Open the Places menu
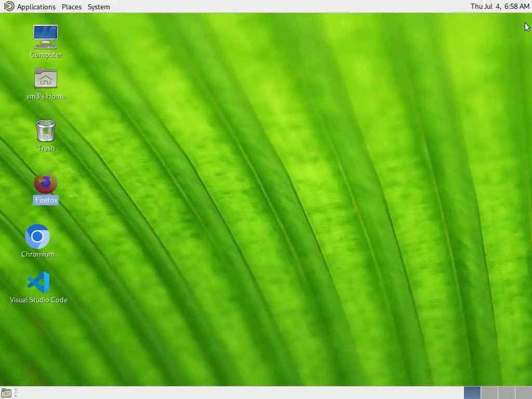532x399 pixels. click(72, 7)
